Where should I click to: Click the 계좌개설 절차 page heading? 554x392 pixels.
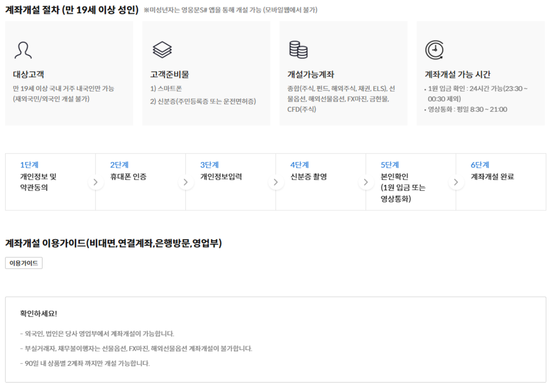[x=72, y=10]
